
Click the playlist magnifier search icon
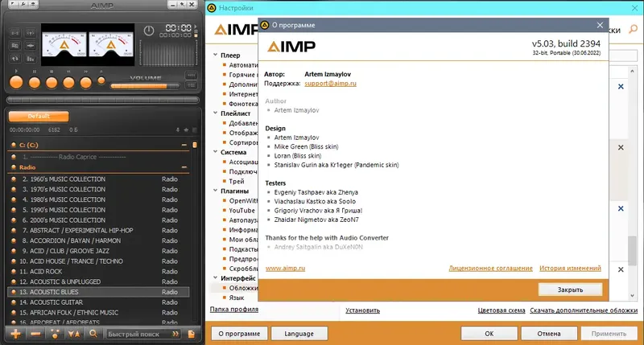coord(93,334)
